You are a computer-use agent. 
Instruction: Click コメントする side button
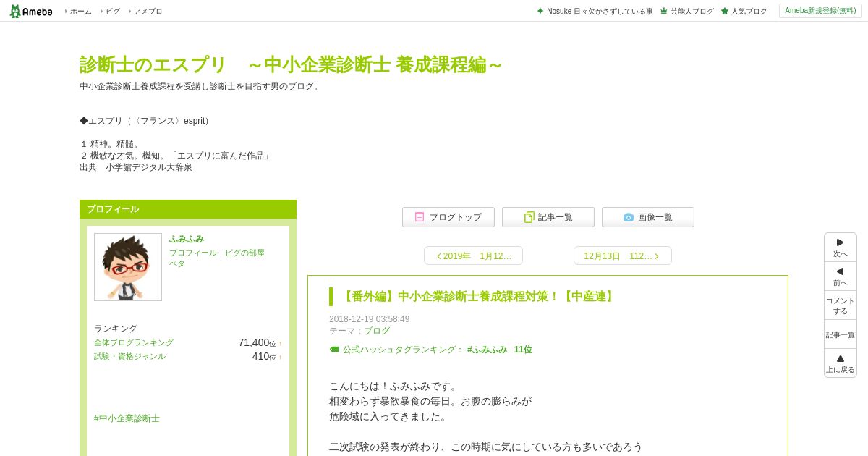[841, 305]
